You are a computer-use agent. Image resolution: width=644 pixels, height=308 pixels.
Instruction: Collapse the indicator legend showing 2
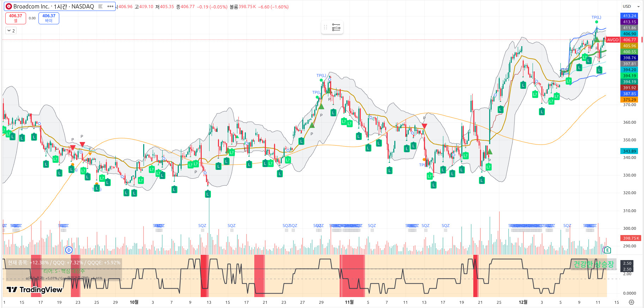point(11,31)
